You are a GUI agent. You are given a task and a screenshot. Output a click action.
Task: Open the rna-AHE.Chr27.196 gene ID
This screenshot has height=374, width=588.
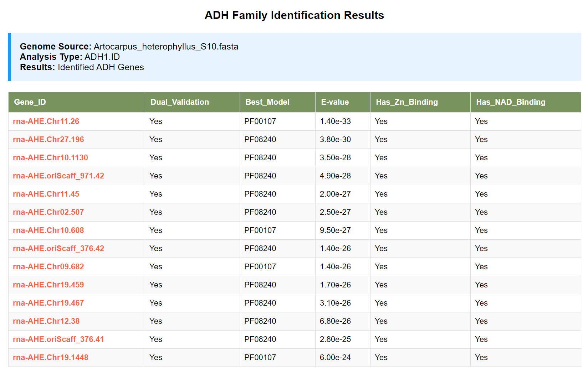(48, 140)
